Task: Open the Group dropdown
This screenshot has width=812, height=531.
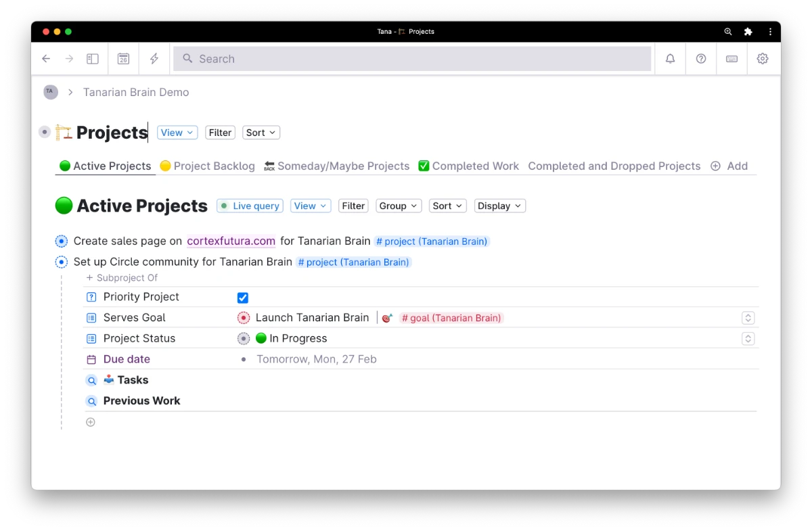Action: pos(399,206)
